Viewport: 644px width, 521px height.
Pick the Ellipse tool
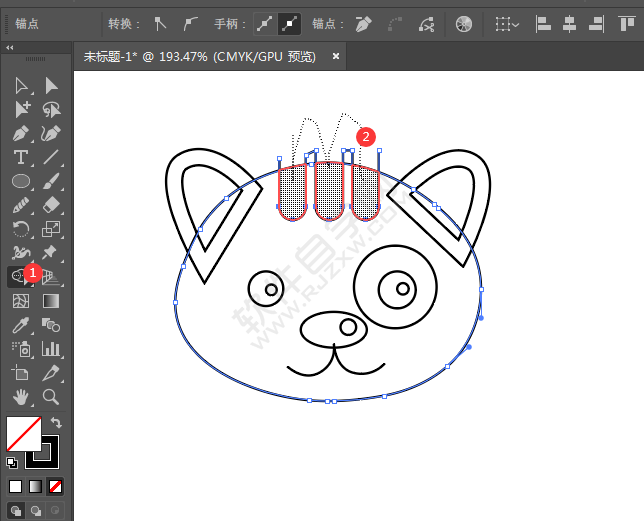(21, 181)
